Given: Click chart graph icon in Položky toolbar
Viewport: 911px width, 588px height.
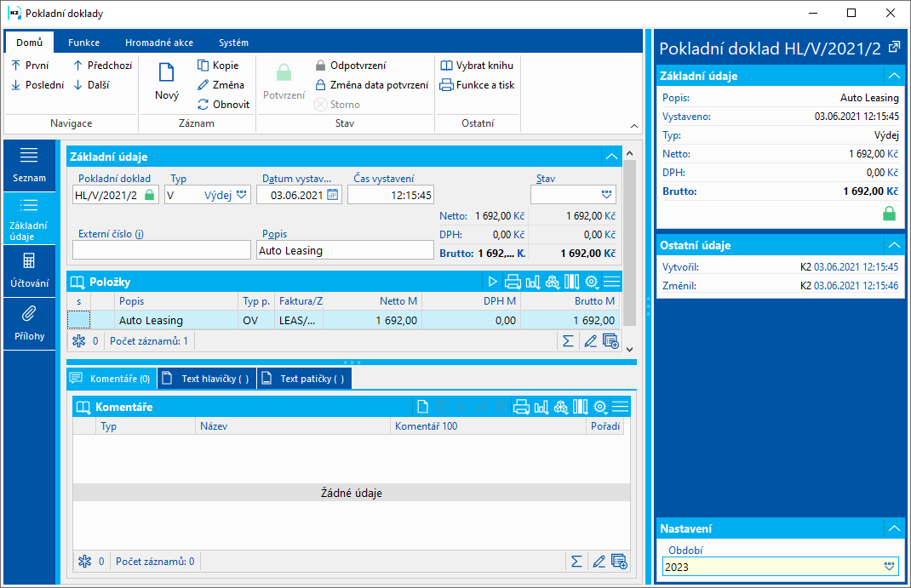Looking at the screenshot, I should tap(533, 283).
